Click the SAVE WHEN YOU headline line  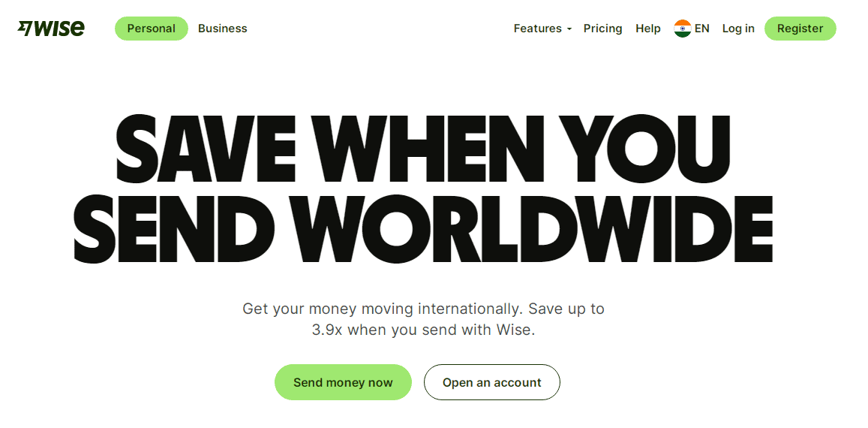coord(423,148)
